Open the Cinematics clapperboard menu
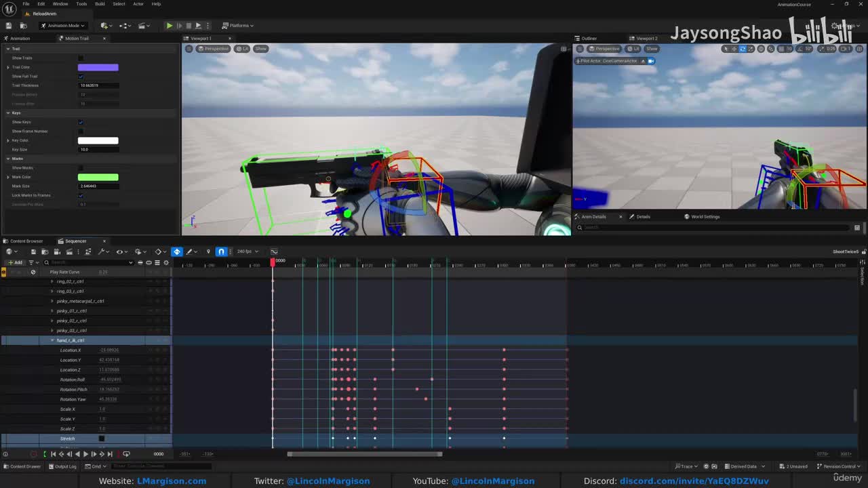This screenshot has width=868, height=488. (x=144, y=26)
